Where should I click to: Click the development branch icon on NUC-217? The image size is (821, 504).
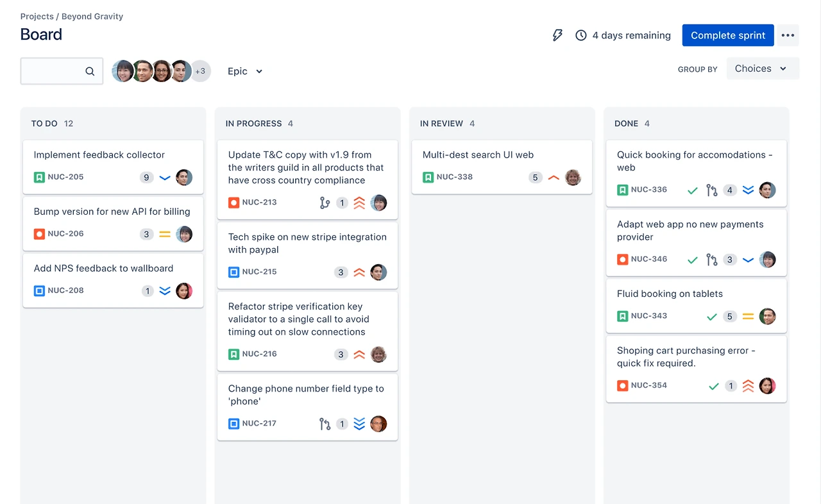[x=326, y=424]
